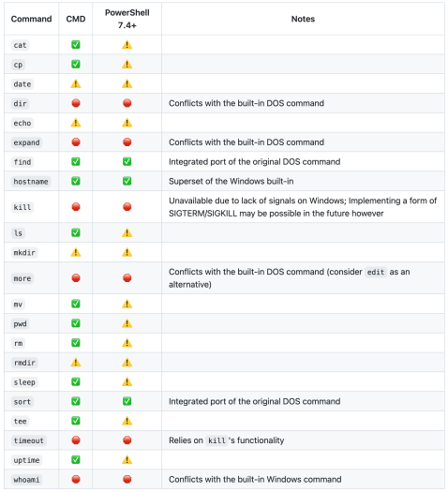The height and width of the screenshot is (492, 448).
Task: Click the inline edit code tag in more's note
Action: (376, 272)
